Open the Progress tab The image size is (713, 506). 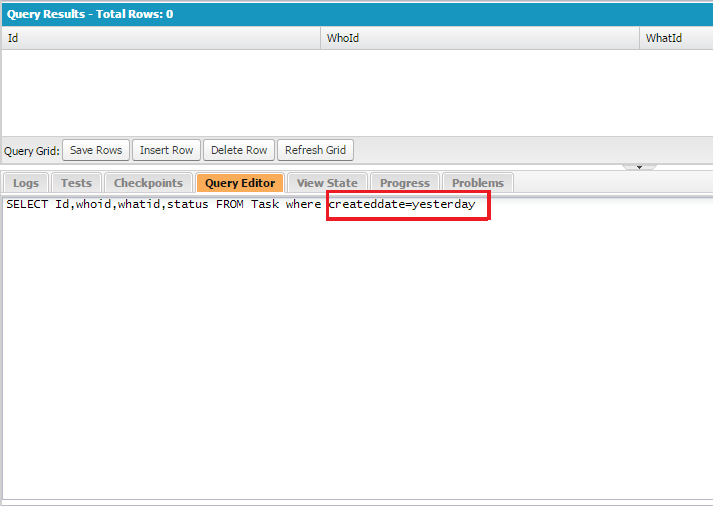(x=405, y=183)
